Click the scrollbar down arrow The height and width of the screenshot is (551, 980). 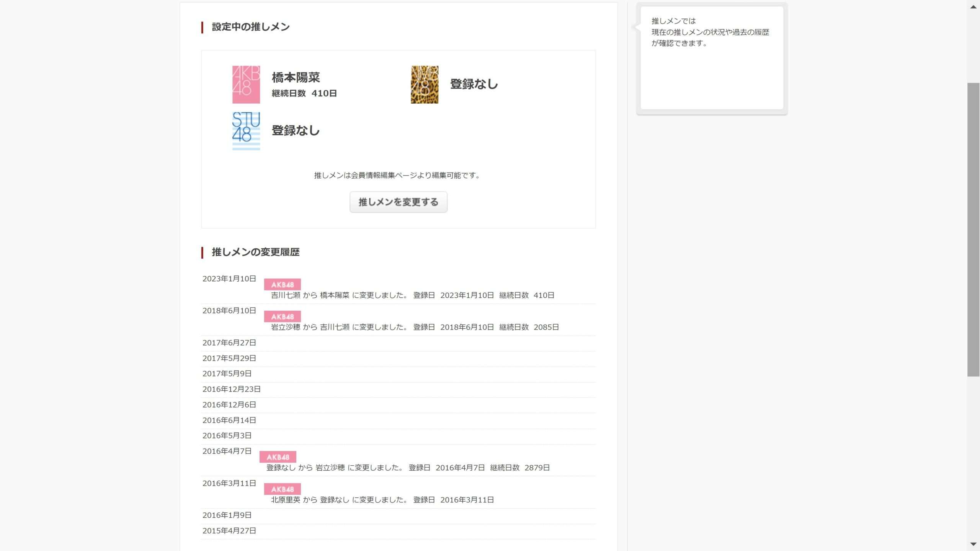(x=973, y=544)
